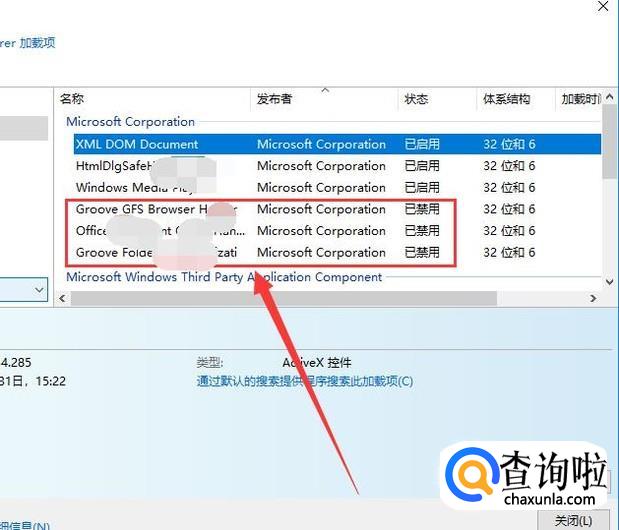Click the vertical scrollbar thumb
The image size is (619, 530).
[x=609, y=142]
